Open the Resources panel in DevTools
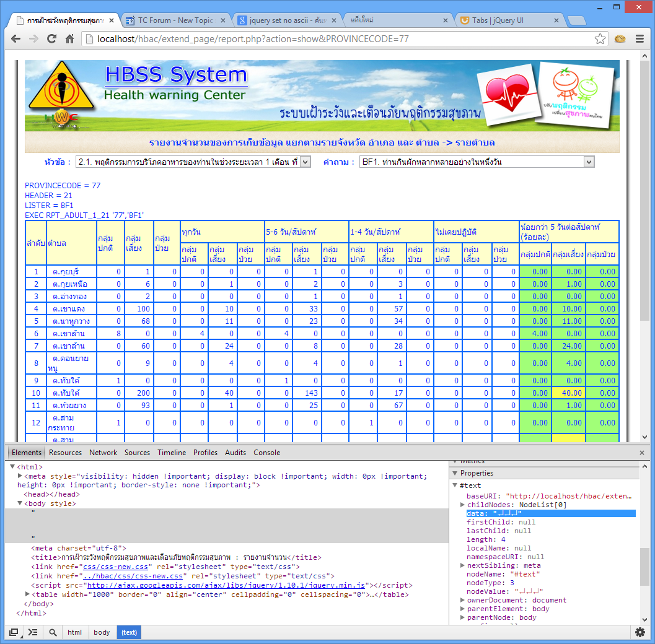Viewport: 655px width, 644px height. [65, 453]
